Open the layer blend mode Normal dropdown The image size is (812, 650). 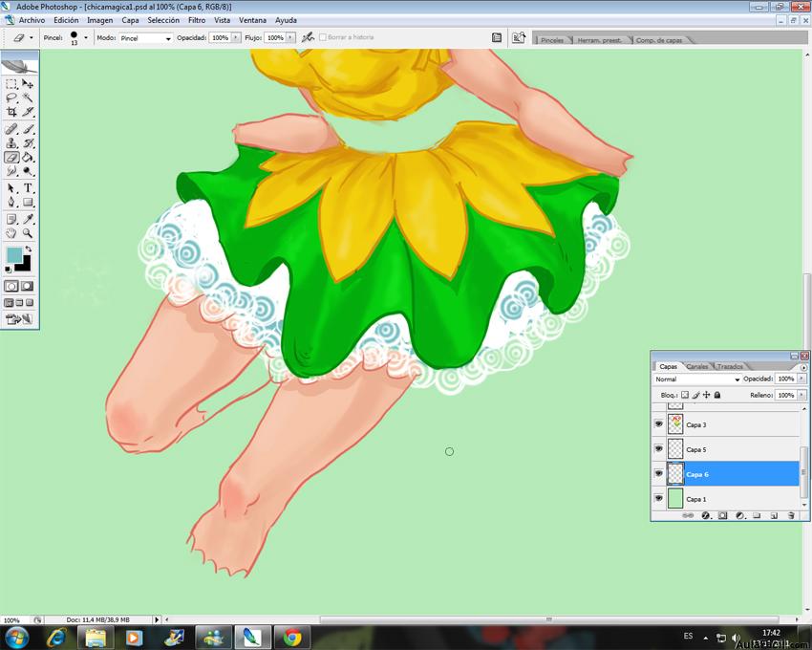(697, 379)
